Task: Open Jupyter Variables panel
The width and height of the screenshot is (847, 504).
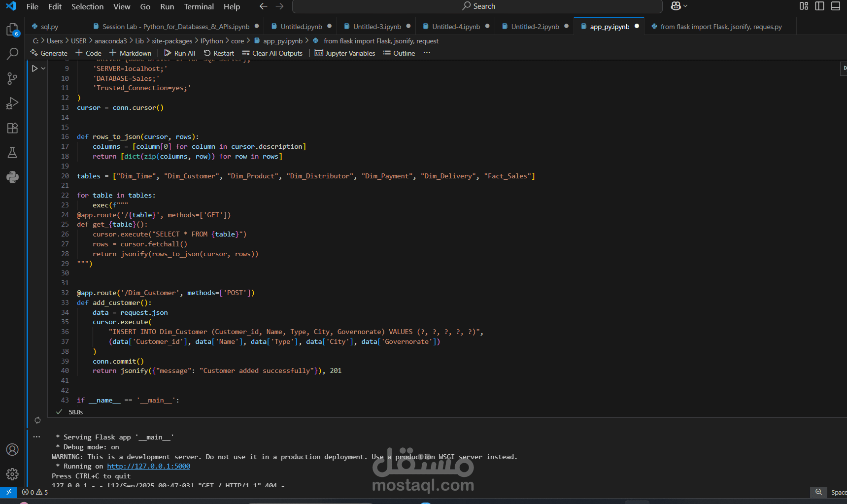Action: (x=345, y=53)
